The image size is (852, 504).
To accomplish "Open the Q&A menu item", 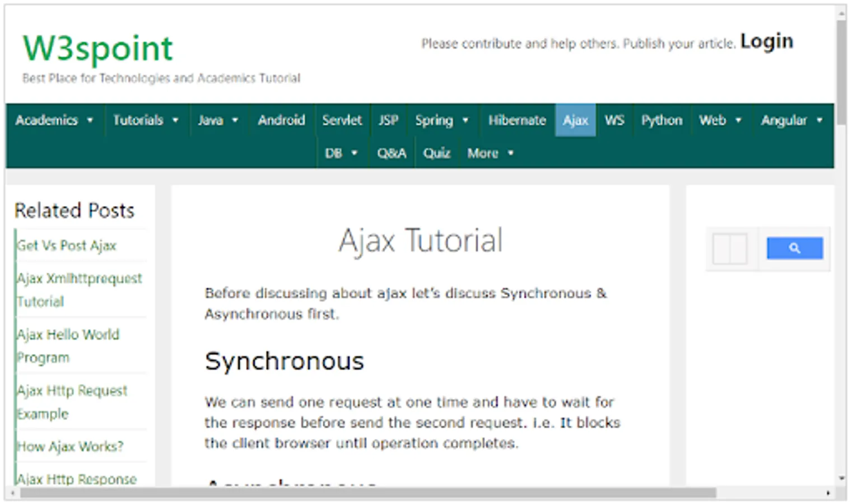I will coord(392,153).
